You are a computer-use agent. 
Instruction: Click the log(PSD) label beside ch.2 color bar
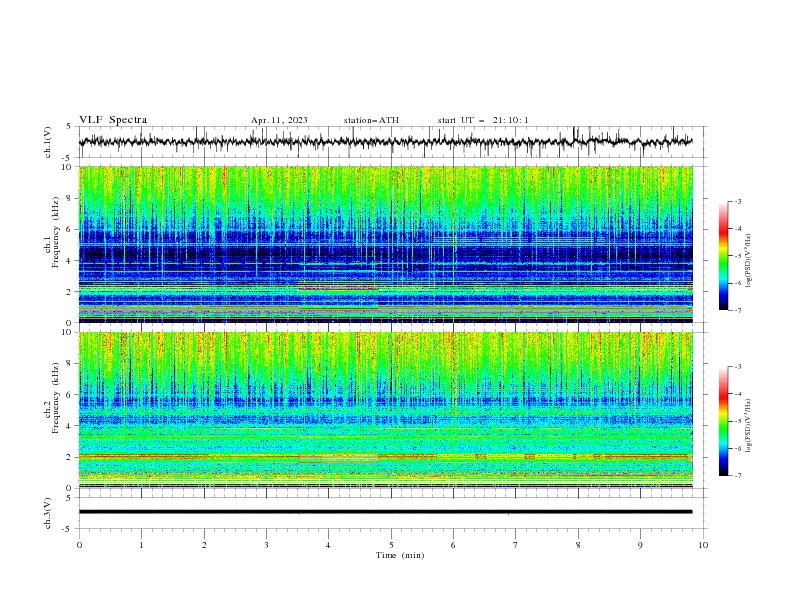749,425
